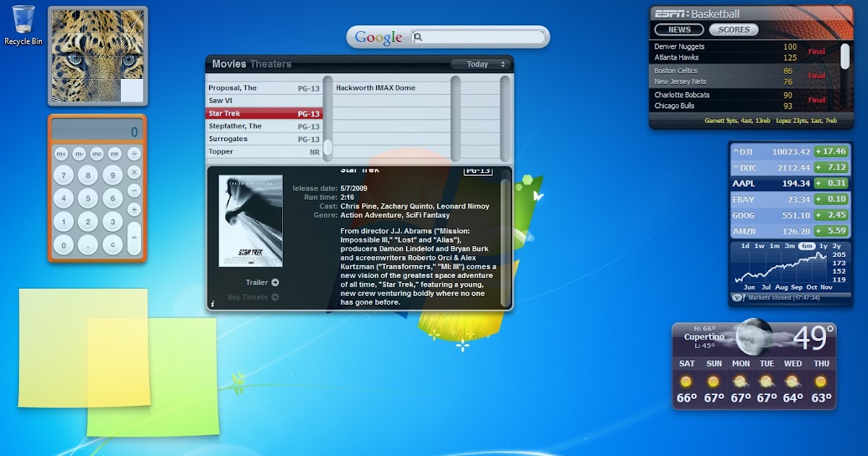Toggle the DJI change value +17.46
Image resolution: width=868 pixels, height=456 pixels.
pos(830,151)
